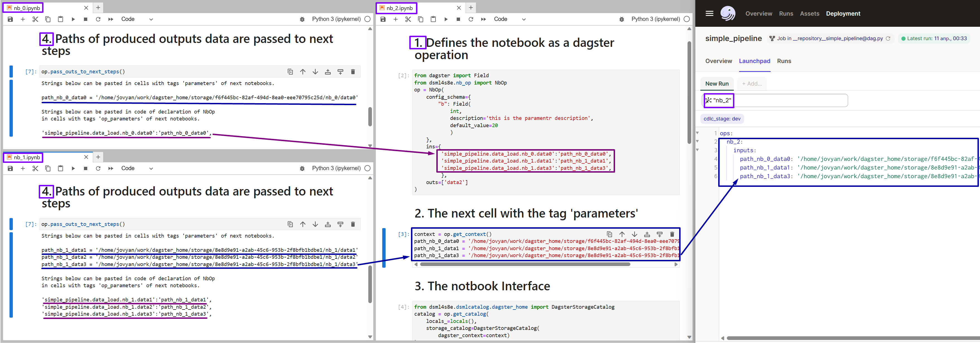Select the New Run config tab

(x=717, y=84)
